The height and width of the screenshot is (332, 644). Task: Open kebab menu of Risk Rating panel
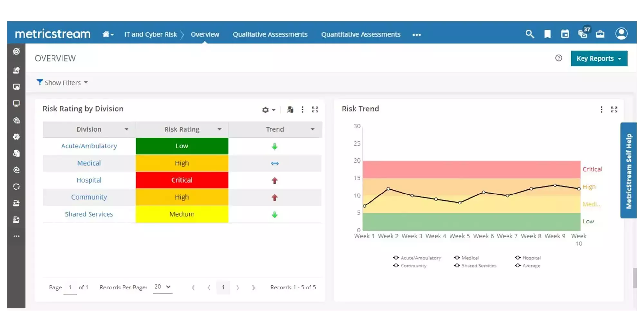coord(302,109)
